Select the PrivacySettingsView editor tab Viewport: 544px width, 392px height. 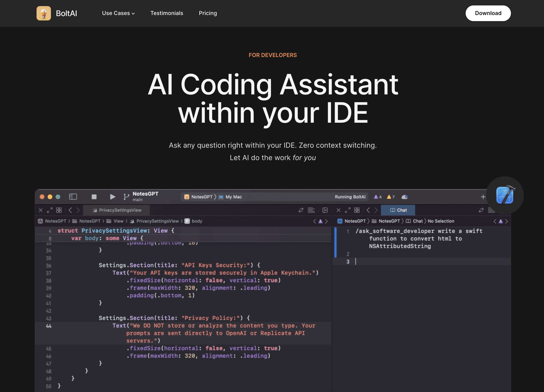click(x=117, y=210)
